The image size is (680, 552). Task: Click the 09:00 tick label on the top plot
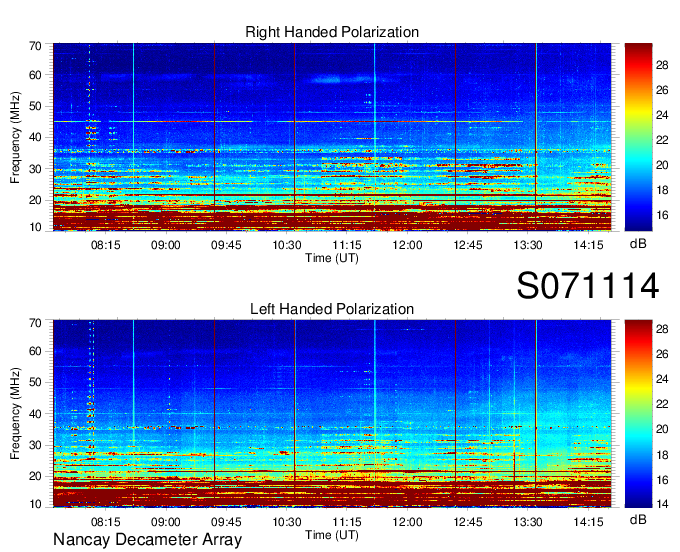click(166, 245)
